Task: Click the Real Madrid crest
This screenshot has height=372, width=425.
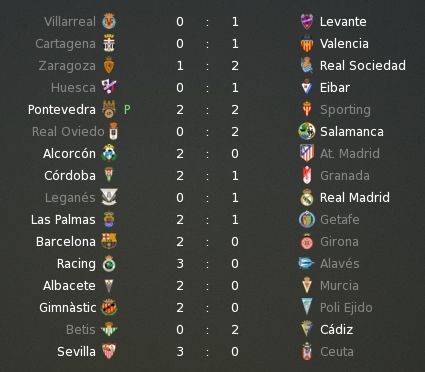Action: tap(307, 197)
